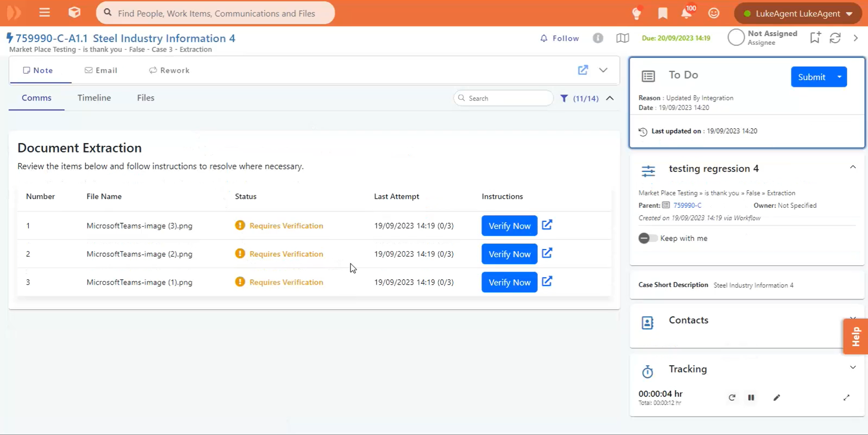Click the notifications bell icon
This screenshot has height=435, width=868.
click(x=686, y=13)
